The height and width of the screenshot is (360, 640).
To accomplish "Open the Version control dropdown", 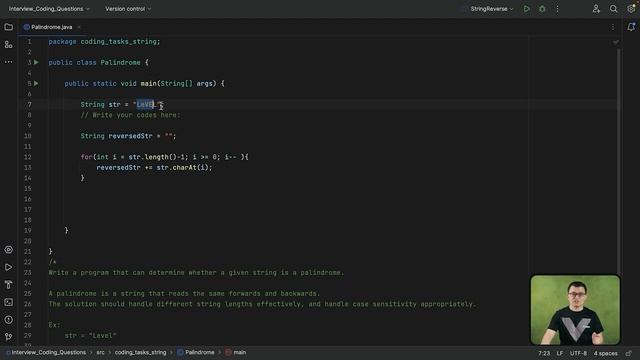I will (128, 9).
